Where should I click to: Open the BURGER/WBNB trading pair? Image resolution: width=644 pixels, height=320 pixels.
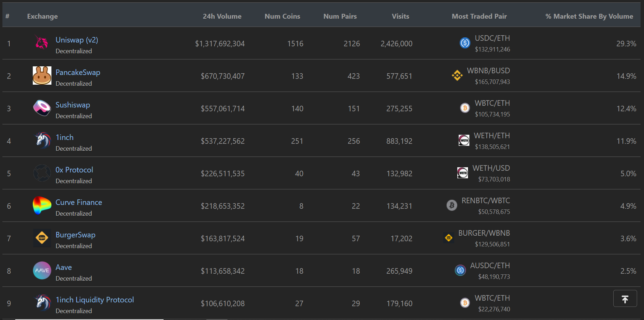point(484,233)
